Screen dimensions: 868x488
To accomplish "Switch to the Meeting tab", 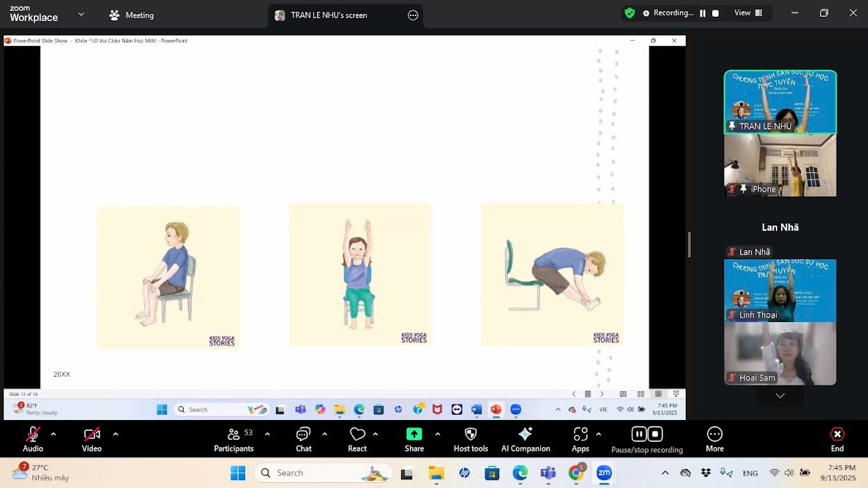I will (132, 15).
